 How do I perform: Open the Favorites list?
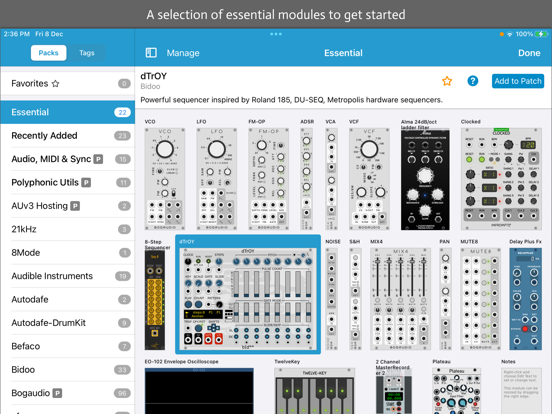(x=68, y=83)
